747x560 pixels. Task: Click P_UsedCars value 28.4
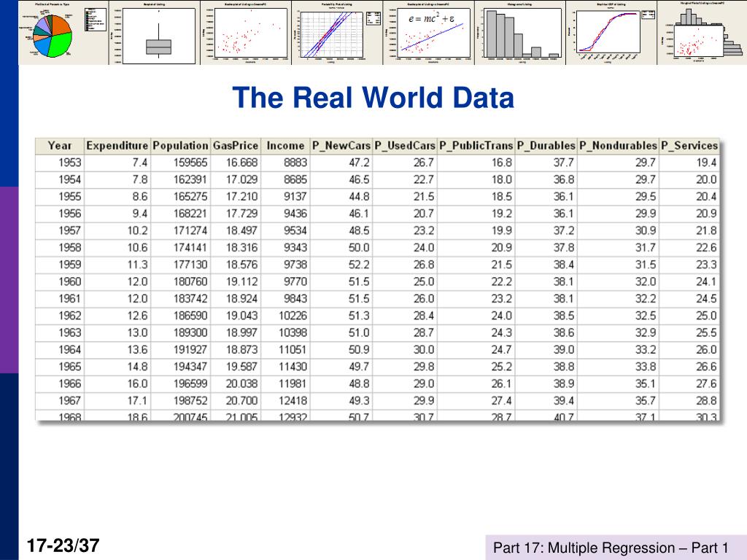(x=424, y=316)
